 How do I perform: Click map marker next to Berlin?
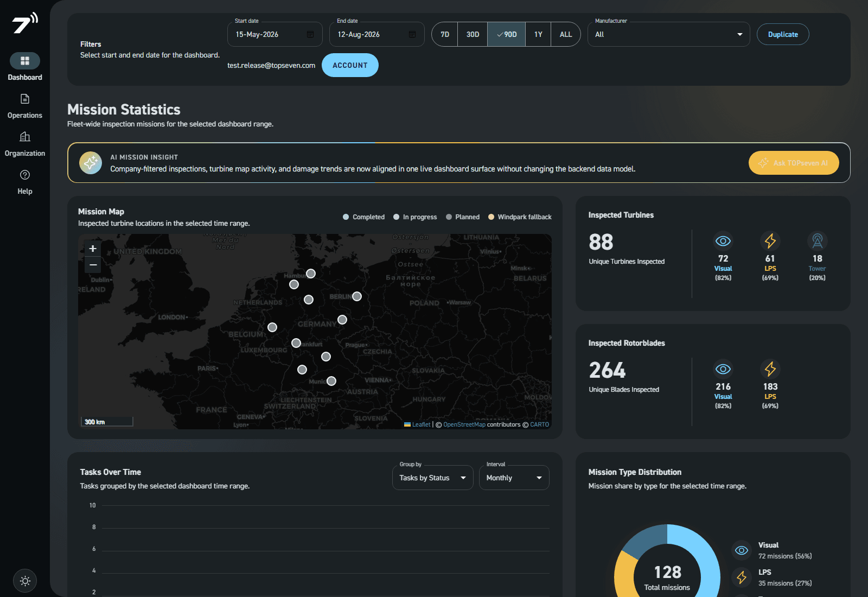tap(357, 296)
